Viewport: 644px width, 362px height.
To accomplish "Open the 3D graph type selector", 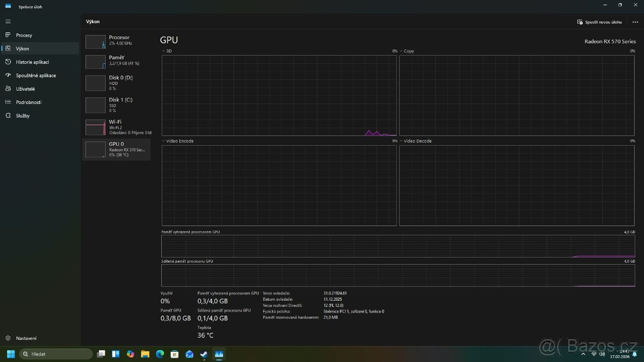I will coord(163,50).
